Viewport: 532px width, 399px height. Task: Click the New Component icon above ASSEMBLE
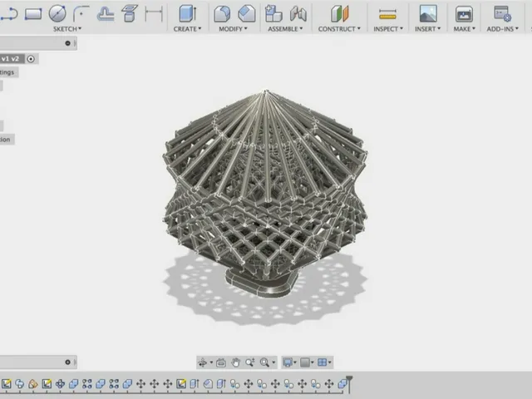click(273, 13)
